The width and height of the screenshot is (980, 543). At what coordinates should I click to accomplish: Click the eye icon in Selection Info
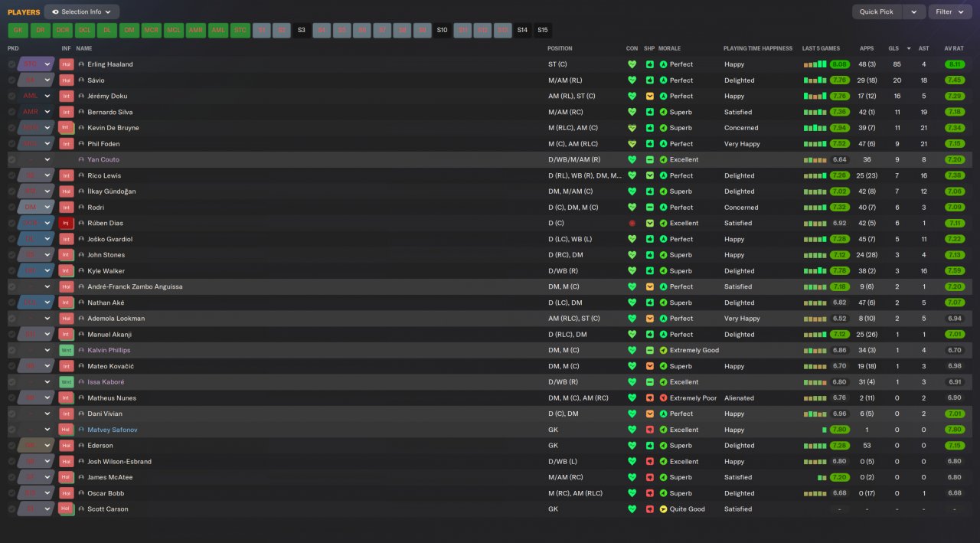click(55, 11)
